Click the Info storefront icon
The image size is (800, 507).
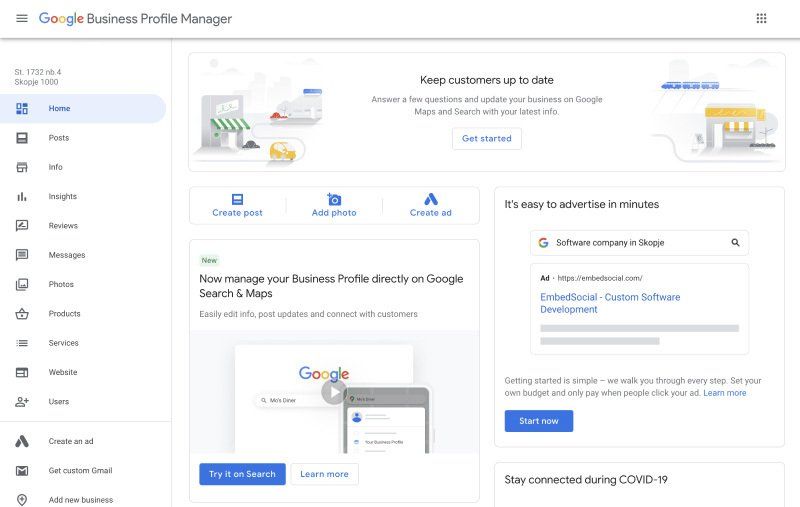coord(22,167)
